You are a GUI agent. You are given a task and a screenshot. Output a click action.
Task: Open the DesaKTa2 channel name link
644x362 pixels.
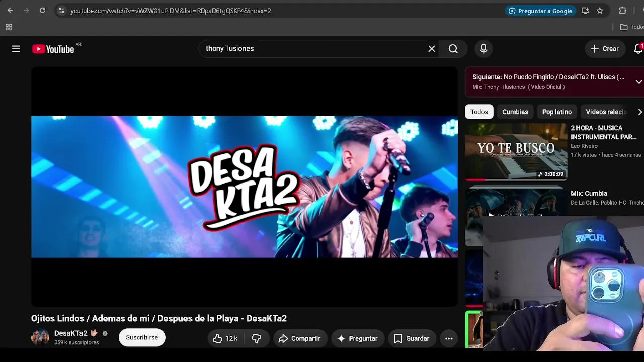coord(70,333)
